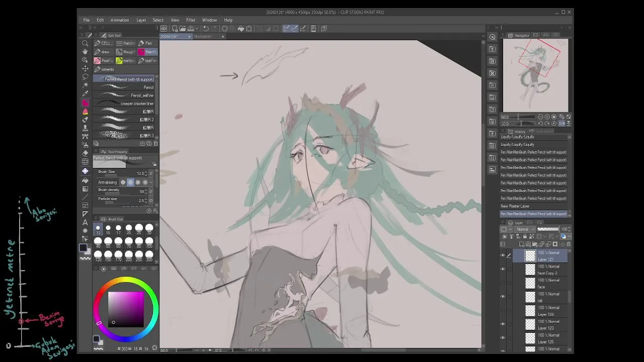Hide the tail layer eye icon
The image size is (644, 362).
click(503, 297)
